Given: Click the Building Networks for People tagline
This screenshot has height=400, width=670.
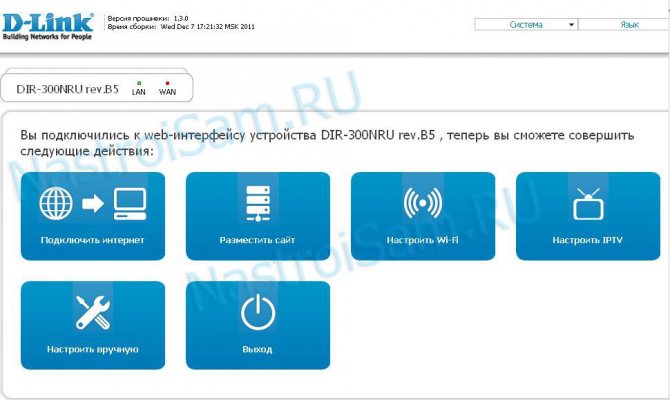Looking at the screenshot, I should point(47,37).
